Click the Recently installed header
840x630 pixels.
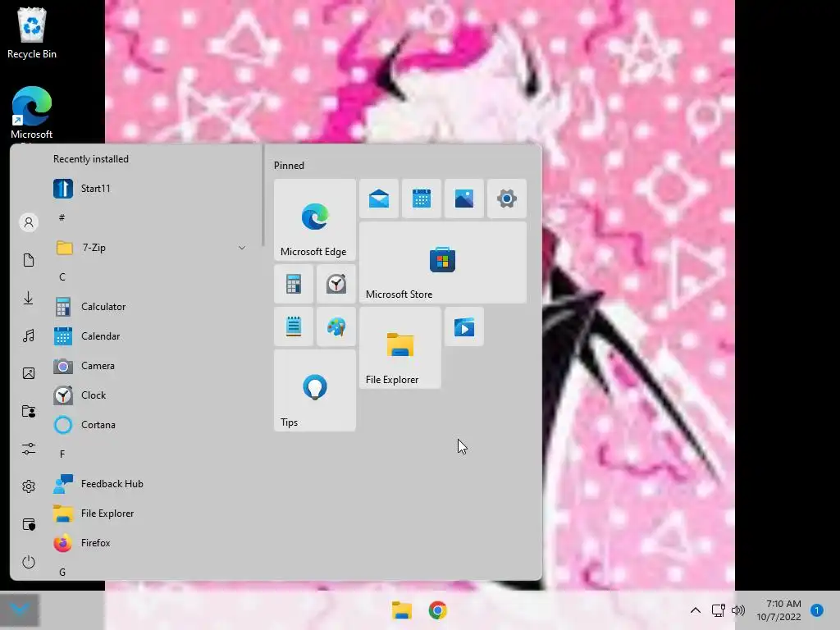(90, 159)
